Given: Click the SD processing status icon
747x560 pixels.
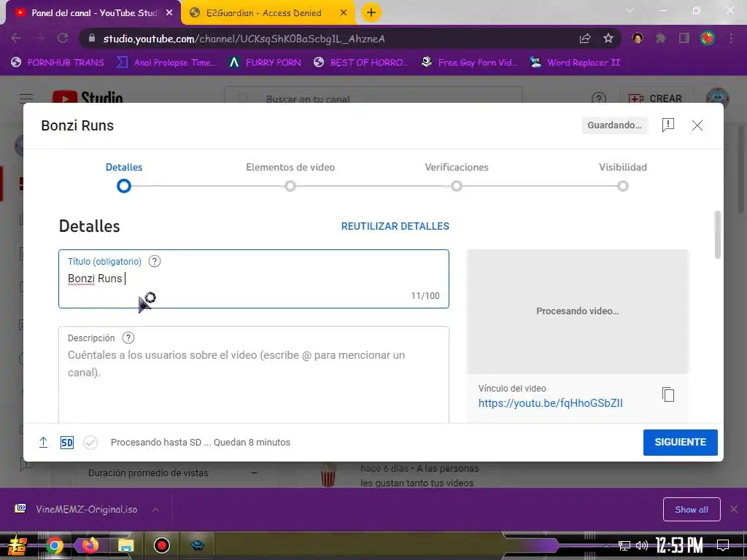Looking at the screenshot, I should click(66, 443).
